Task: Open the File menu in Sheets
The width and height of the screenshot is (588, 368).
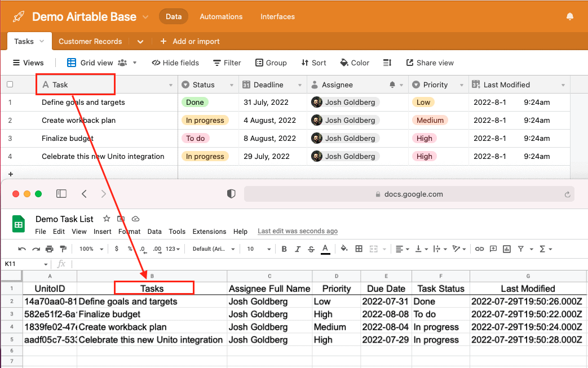Action: (x=41, y=232)
